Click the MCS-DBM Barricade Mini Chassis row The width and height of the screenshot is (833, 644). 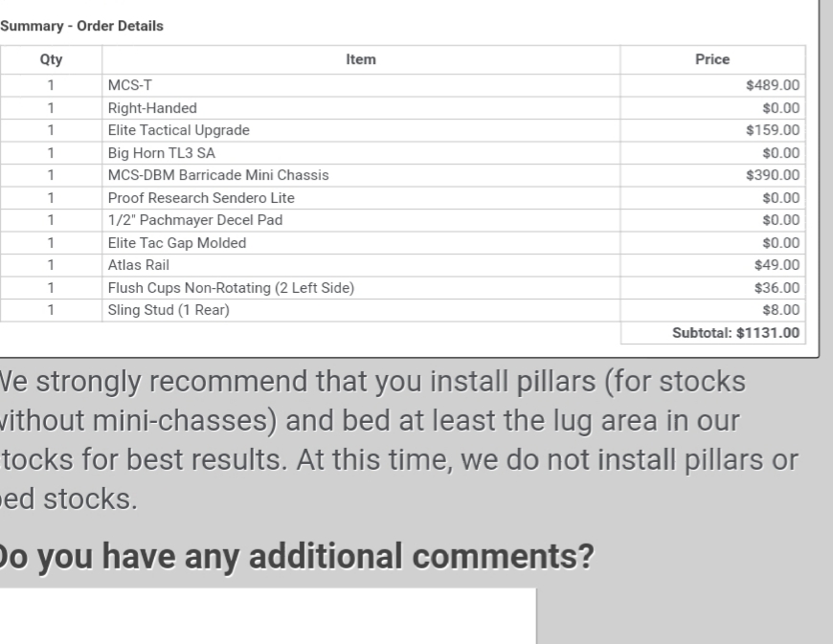[403, 175]
